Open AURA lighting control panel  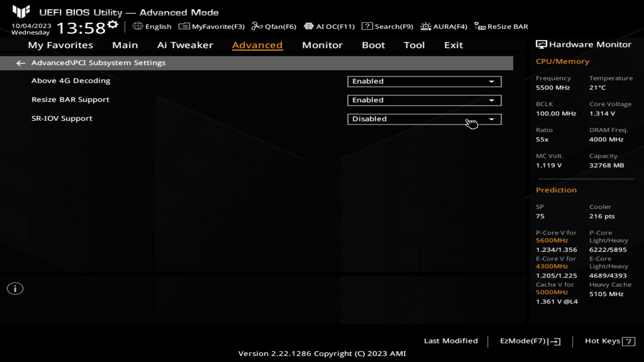coord(444,26)
